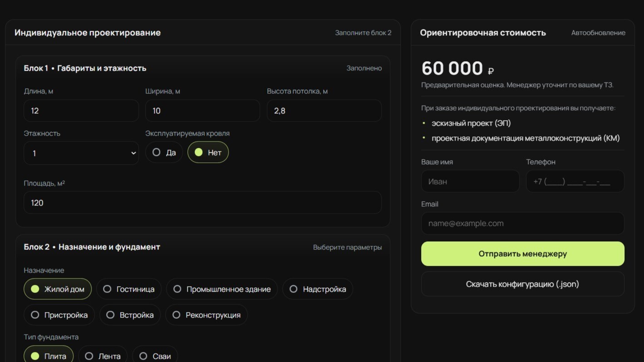Select "Встройка" option

(x=130, y=314)
